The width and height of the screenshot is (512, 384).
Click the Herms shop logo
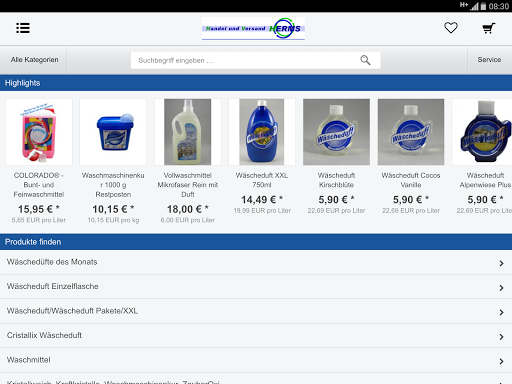coord(253,29)
